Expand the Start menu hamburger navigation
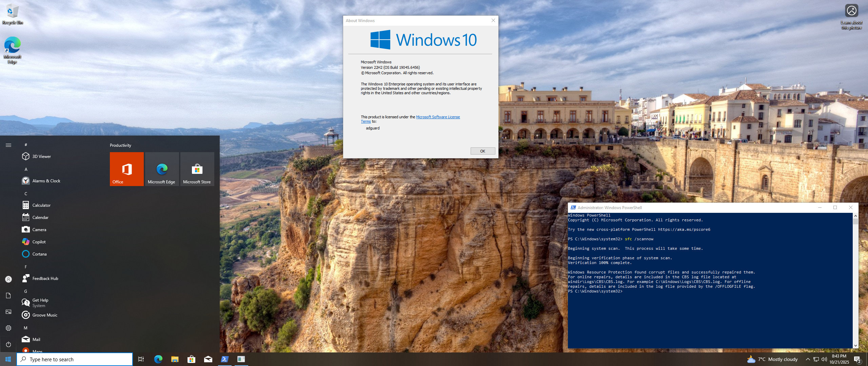868x366 pixels. [8, 145]
